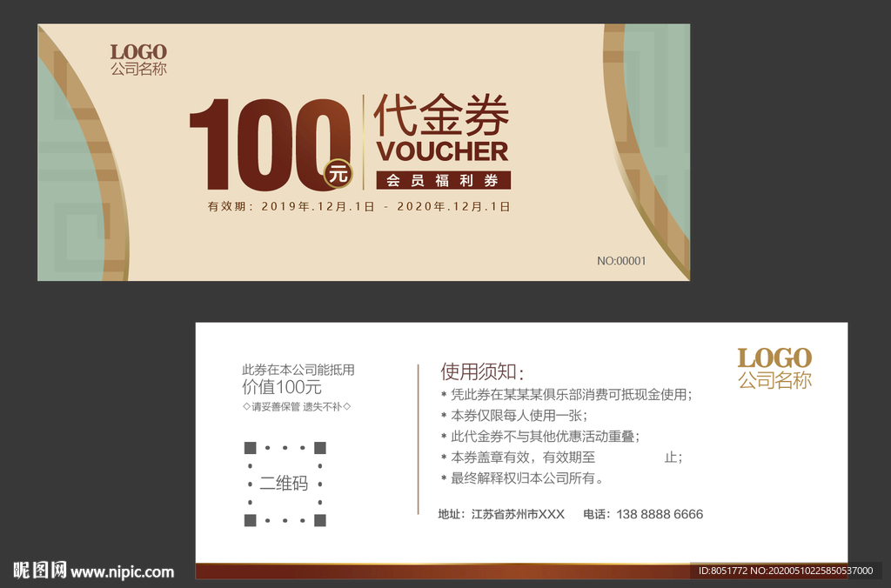Click the 价值100元 text

tap(282, 387)
